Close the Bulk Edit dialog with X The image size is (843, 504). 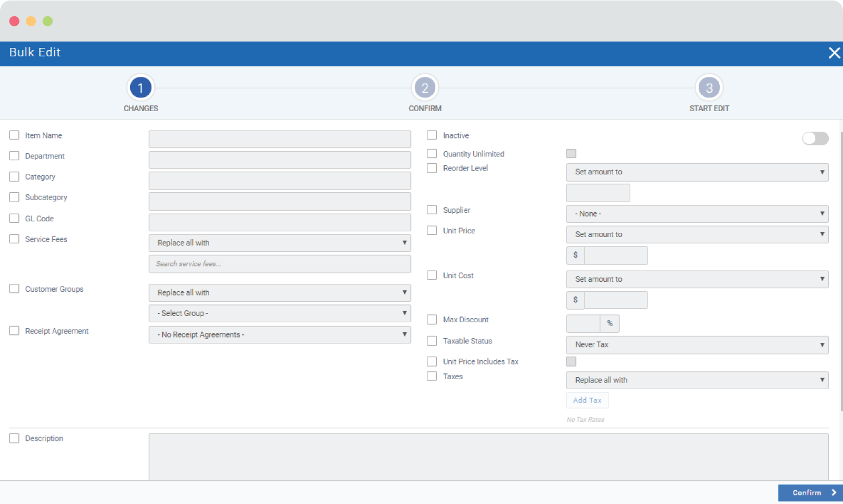834,53
